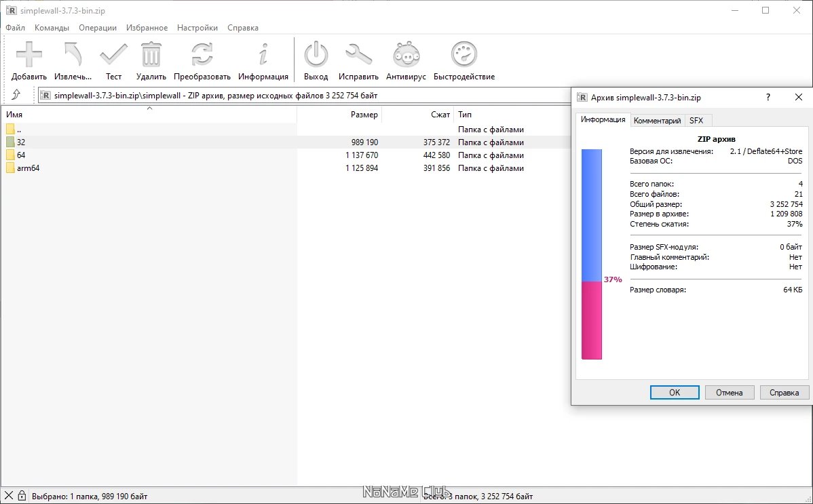The width and height of the screenshot is (813, 504).
Task: Open the Настройки menu
Action: pyautogui.click(x=197, y=28)
